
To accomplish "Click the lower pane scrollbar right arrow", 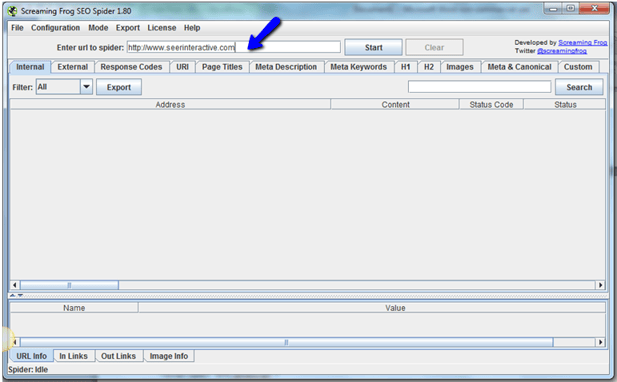I will (600, 342).
